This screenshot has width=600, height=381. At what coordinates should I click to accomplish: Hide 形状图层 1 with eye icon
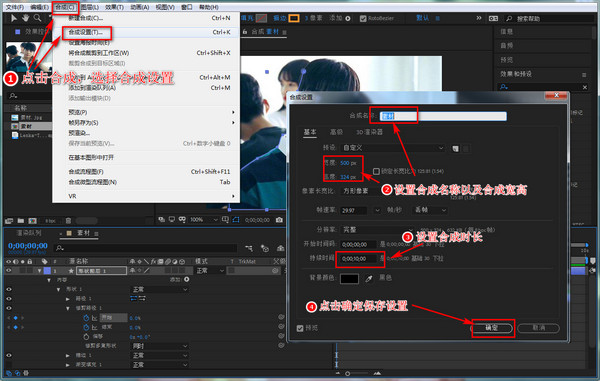[x=8, y=270]
